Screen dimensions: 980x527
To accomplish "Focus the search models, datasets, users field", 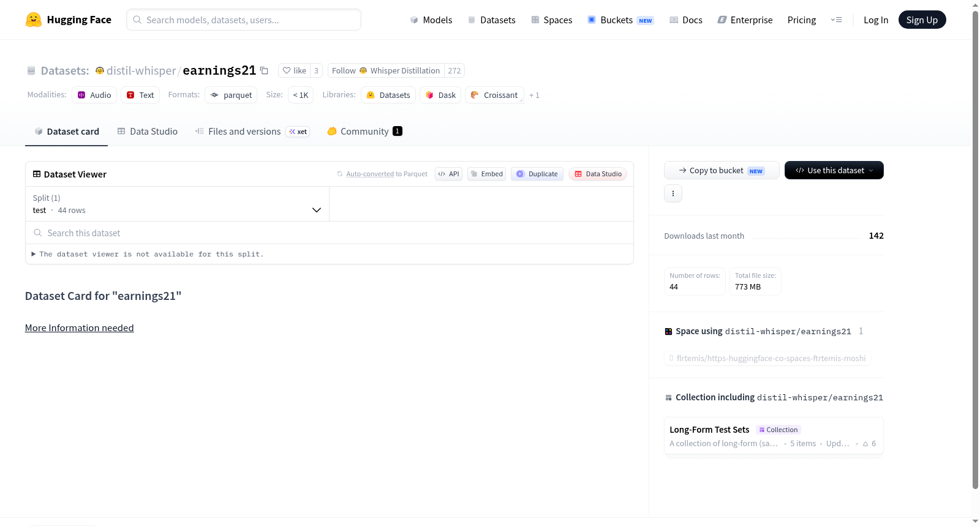I will [244, 20].
